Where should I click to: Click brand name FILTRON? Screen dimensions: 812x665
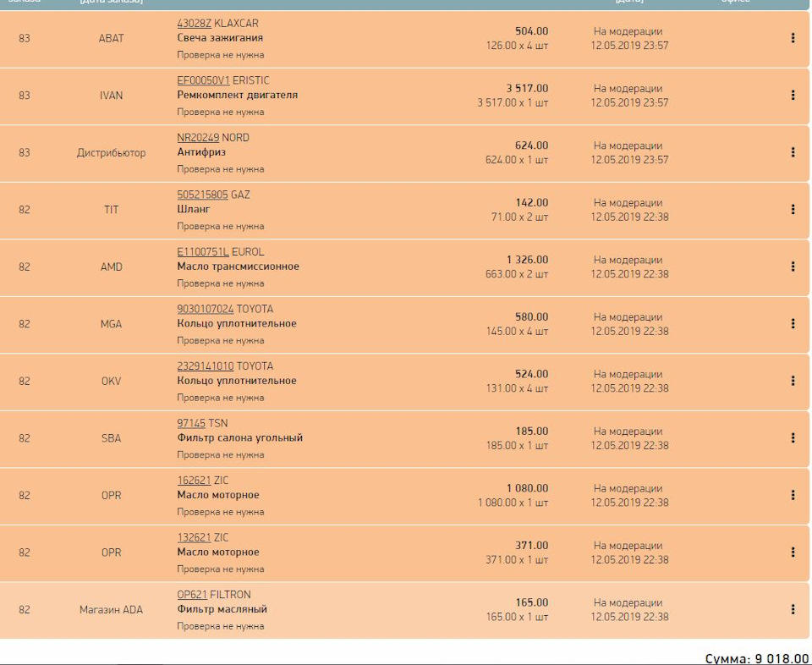tap(230, 595)
